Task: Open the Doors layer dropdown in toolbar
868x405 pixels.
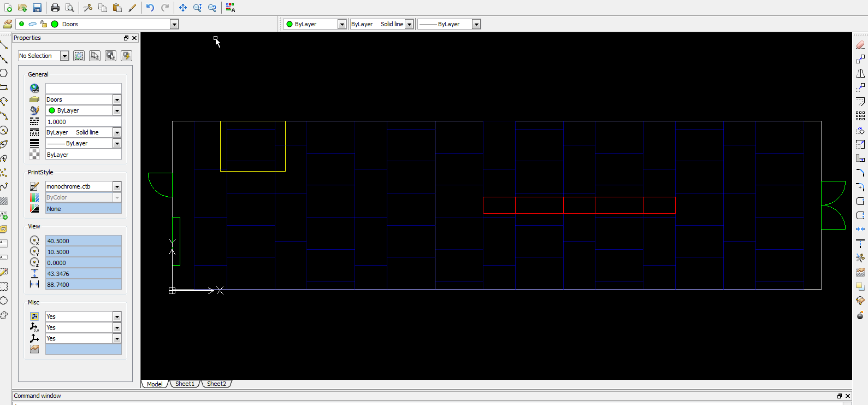Action: click(174, 24)
